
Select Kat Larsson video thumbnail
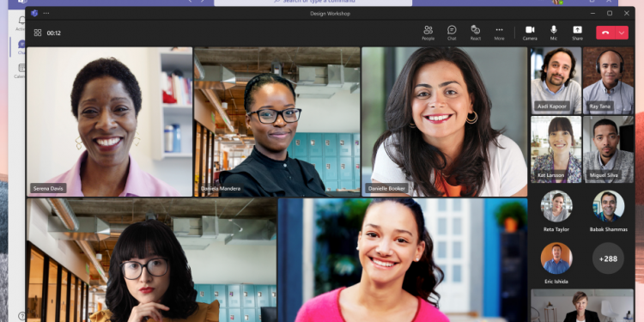click(x=556, y=149)
